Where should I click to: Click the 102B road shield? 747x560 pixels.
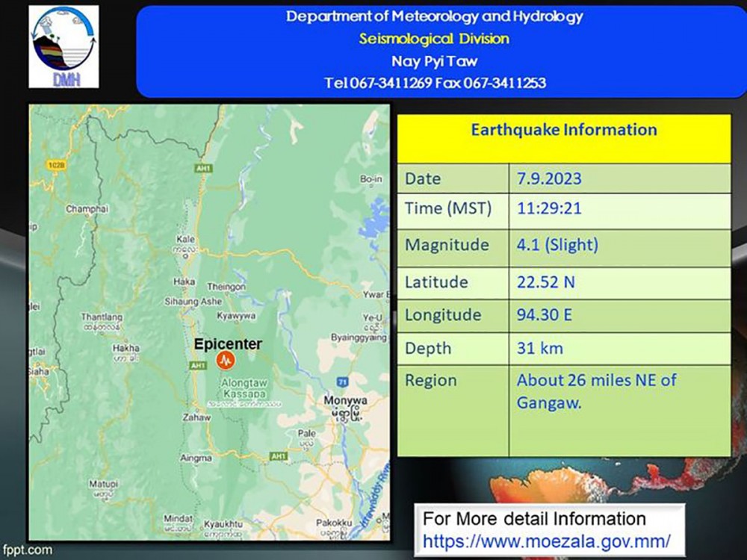pos(55,164)
